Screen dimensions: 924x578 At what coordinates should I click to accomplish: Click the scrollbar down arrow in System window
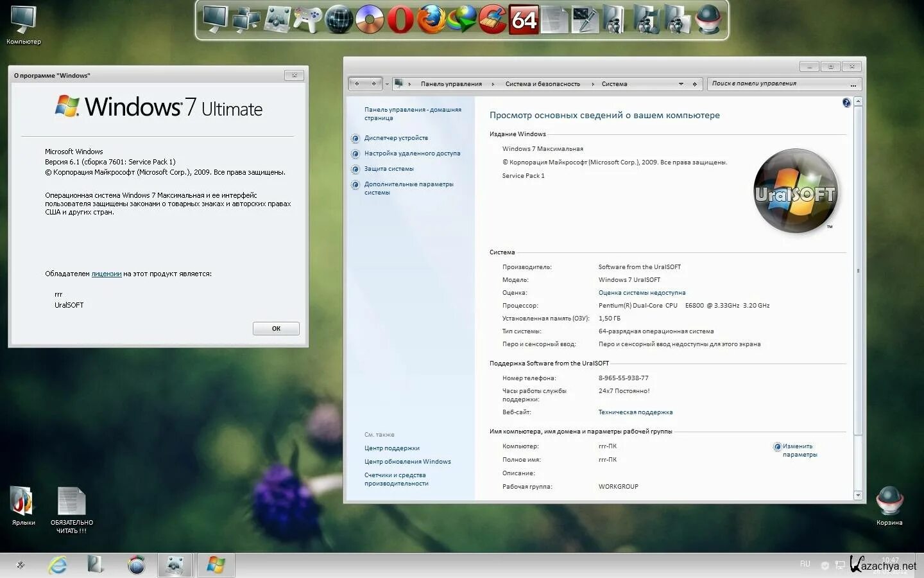click(858, 495)
